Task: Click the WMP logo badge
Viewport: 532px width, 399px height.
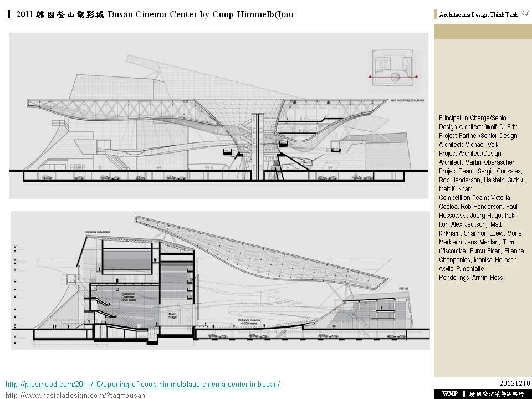Action: click(x=450, y=394)
